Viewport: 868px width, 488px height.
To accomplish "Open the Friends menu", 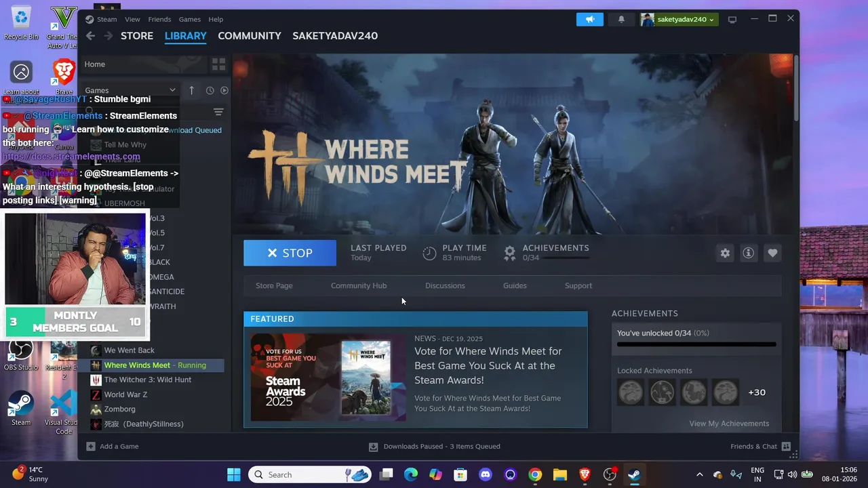I will tap(159, 19).
